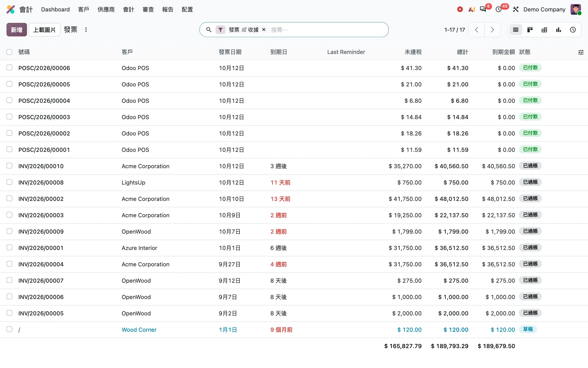Switch to pivot table view
The height and width of the screenshot is (368, 588).
click(x=544, y=30)
